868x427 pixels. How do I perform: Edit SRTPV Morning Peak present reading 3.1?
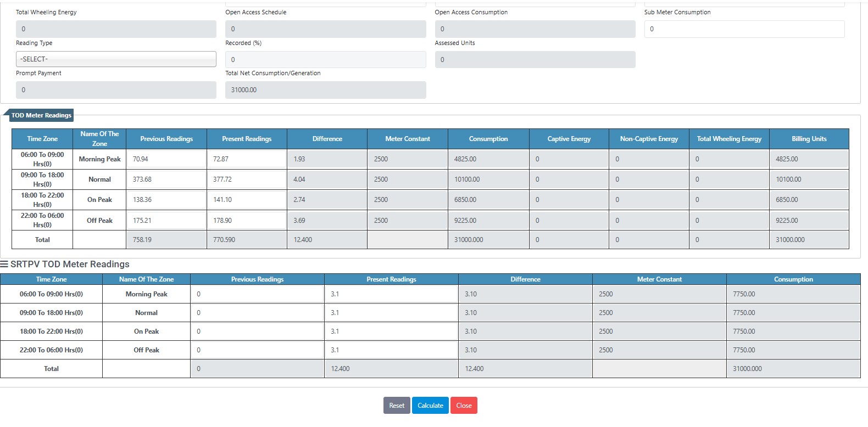(391, 294)
